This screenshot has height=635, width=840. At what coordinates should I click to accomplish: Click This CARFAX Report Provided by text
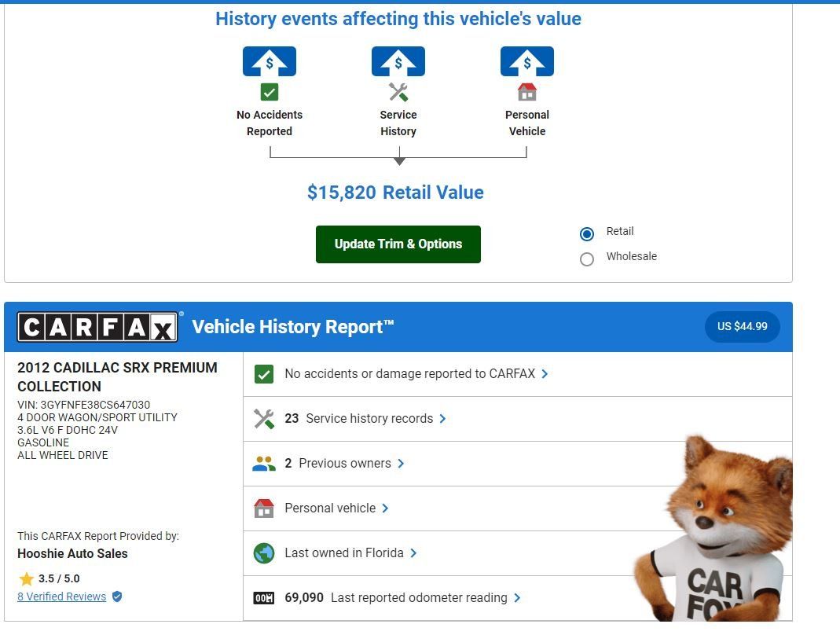coord(98,537)
